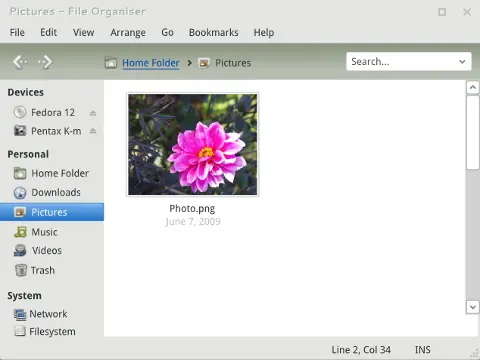Click the Photo.png file name
The width and height of the screenshot is (480, 360).
pos(192,209)
